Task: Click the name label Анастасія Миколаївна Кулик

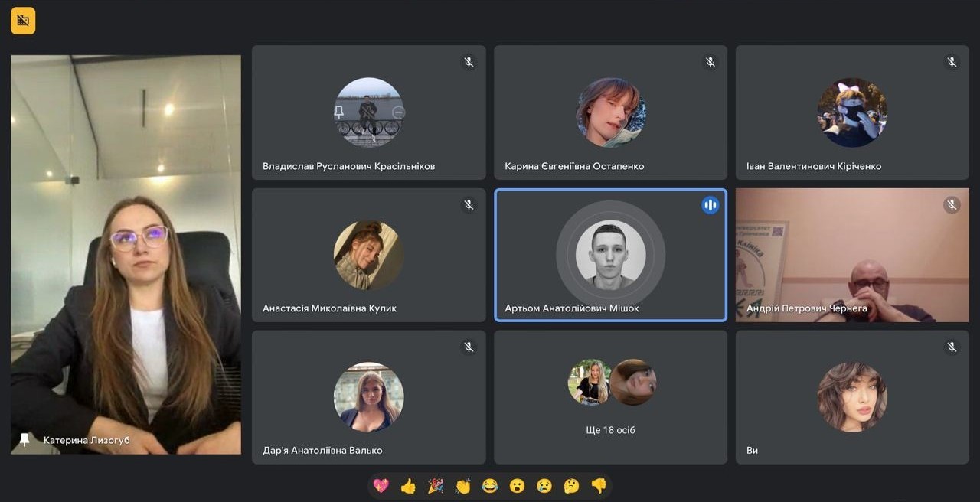Action: click(x=329, y=308)
